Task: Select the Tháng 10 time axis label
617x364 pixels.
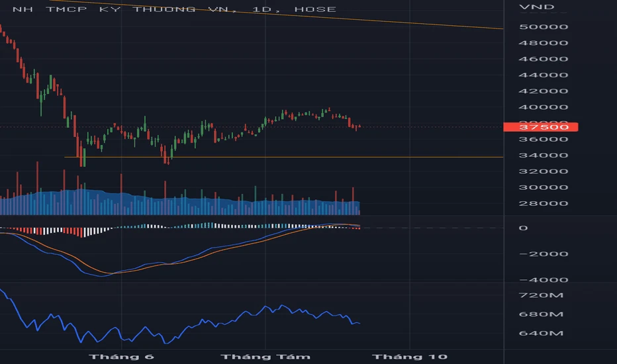Action: [406, 357]
